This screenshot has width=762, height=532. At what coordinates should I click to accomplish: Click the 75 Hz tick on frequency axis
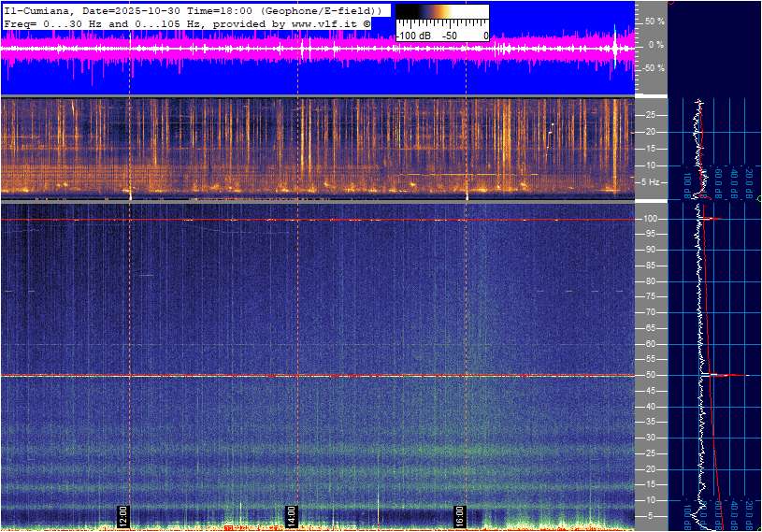tap(649, 297)
